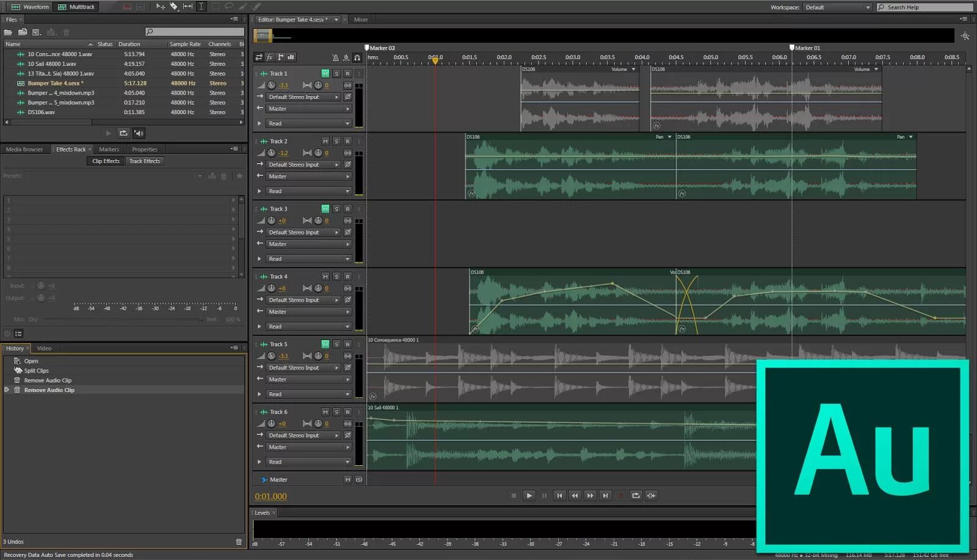Click the Stop button in transport
Image resolution: width=977 pixels, height=560 pixels.
click(x=514, y=496)
